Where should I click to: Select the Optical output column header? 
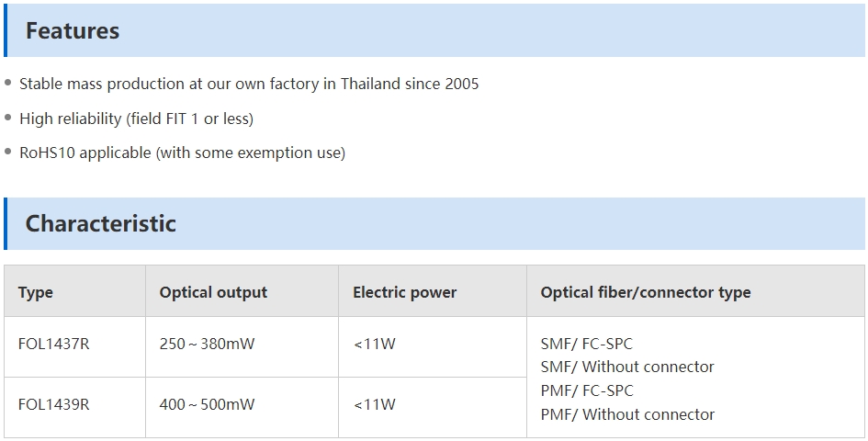(x=213, y=292)
